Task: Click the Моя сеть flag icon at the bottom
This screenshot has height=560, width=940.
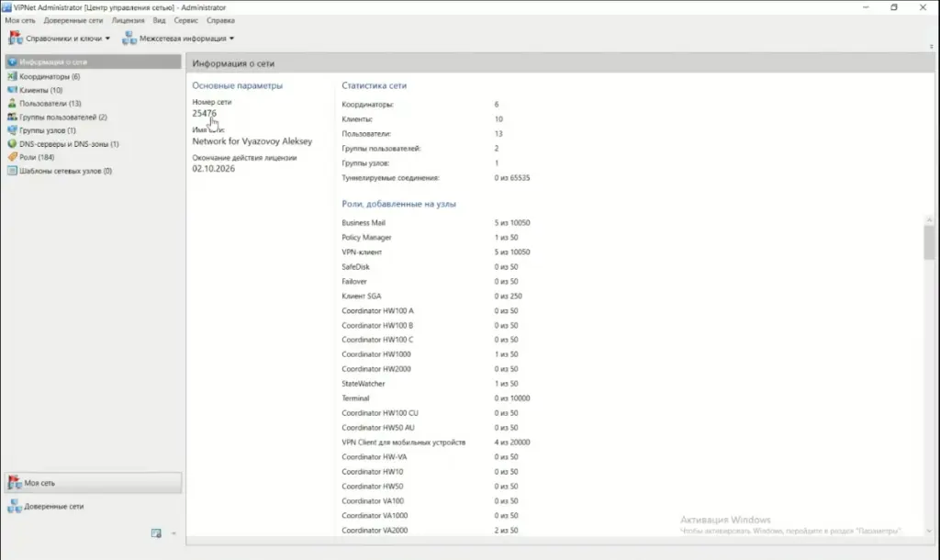Action: click(x=15, y=483)
